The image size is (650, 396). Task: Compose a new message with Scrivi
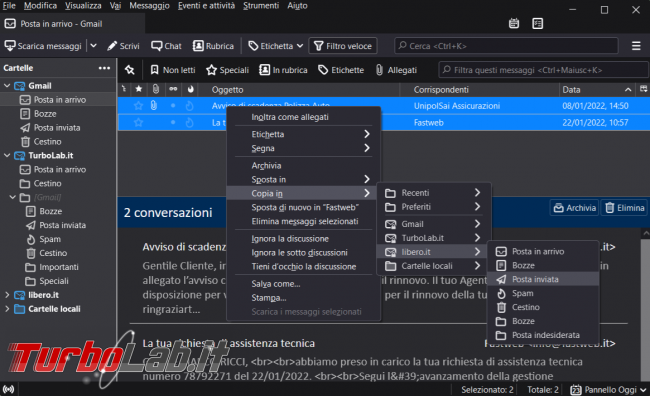pos(123,46)
